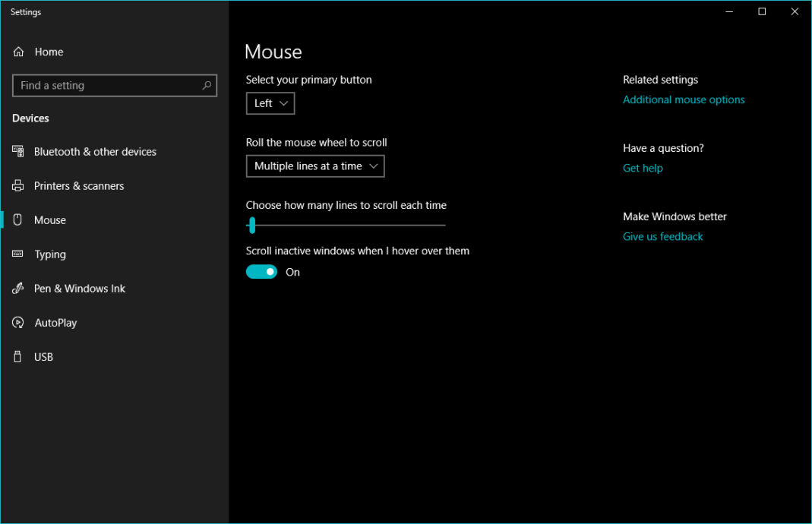Click Give us feedback
812x524 pixels.
(662, 236)
